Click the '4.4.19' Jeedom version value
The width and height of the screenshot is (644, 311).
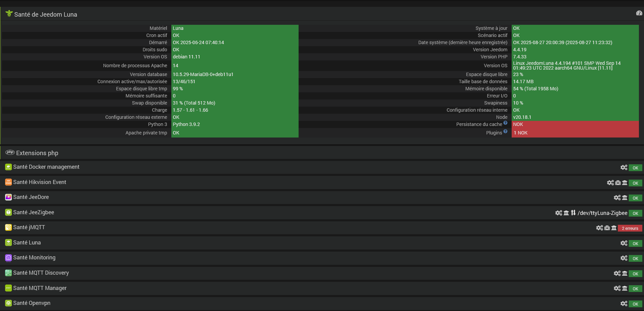[x=519, y=50]
